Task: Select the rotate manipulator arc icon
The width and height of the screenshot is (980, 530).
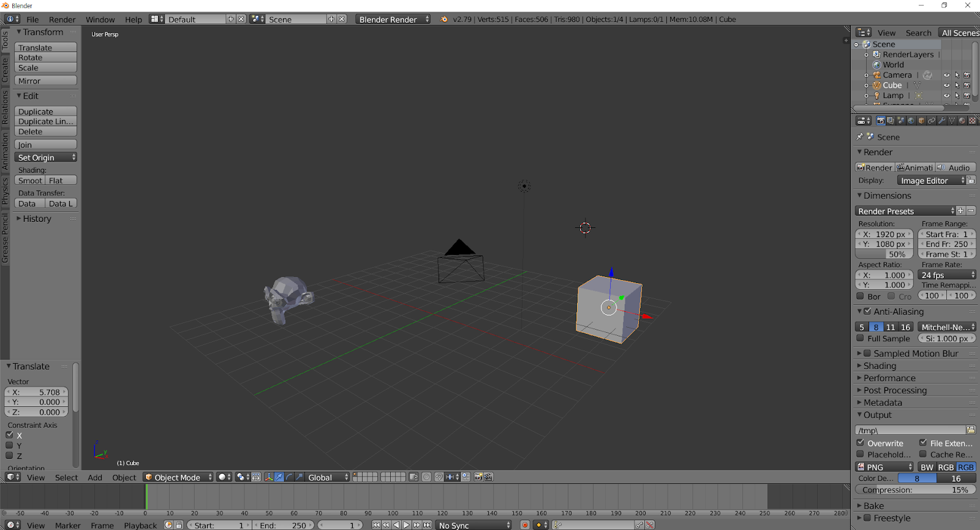Action: (289, 477)
